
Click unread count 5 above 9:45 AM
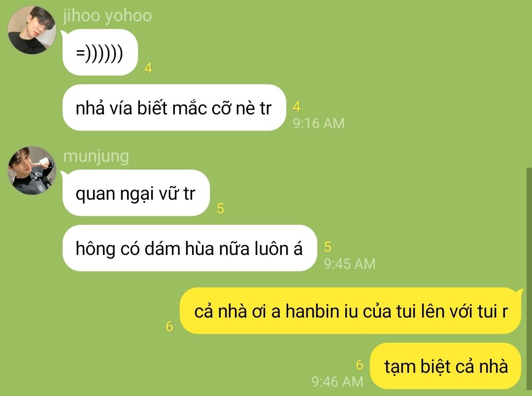coord(328,247)
